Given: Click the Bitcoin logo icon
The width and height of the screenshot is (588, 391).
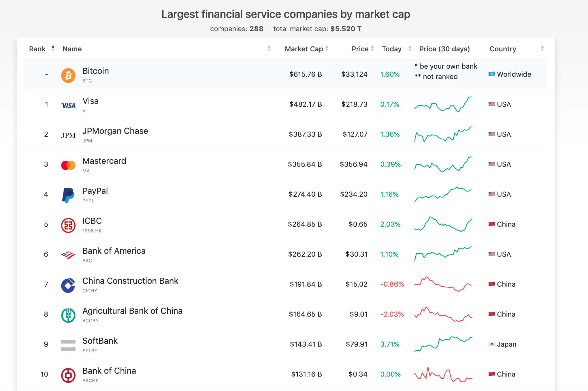Looking at the screenshot, I should 68,75.
